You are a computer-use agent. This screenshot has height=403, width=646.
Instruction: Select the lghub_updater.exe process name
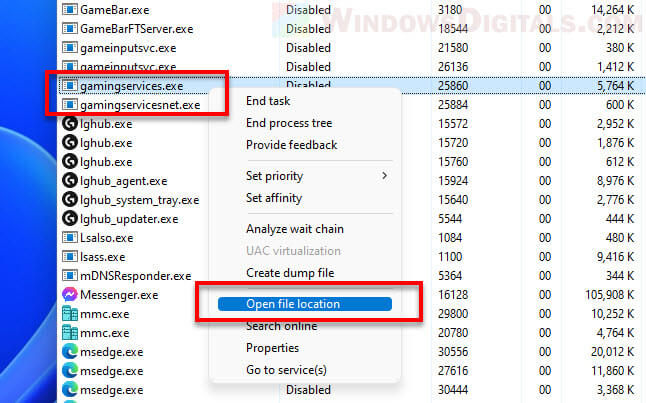pyautogui.click(x=129, y=219)
